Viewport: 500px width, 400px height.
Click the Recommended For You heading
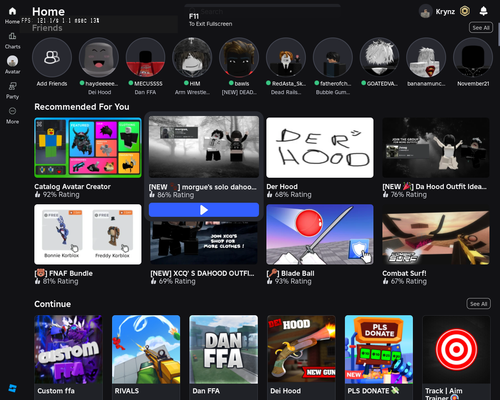(x=82, y=107)
